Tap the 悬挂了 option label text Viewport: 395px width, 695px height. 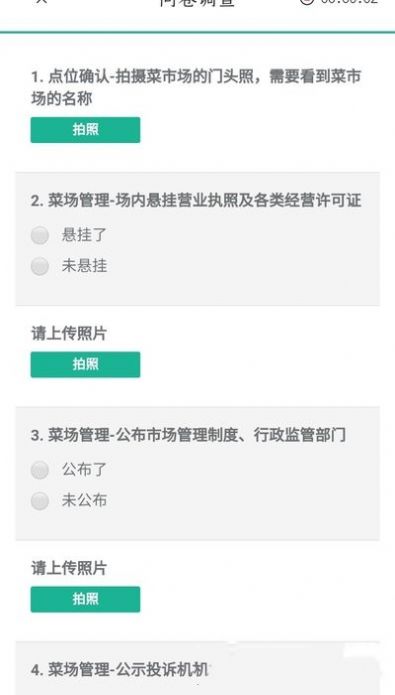click(x=84, y=234)
